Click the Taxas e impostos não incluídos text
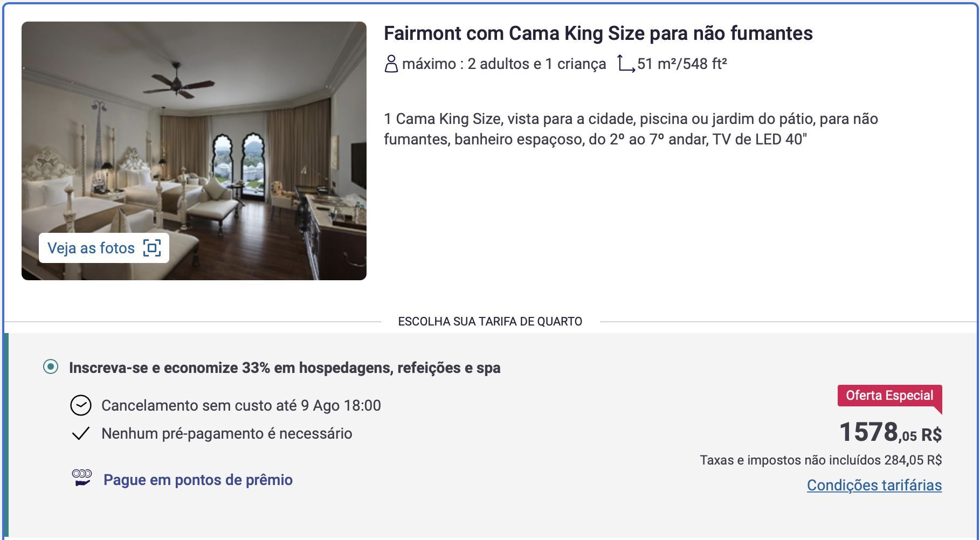 [820, 460]
